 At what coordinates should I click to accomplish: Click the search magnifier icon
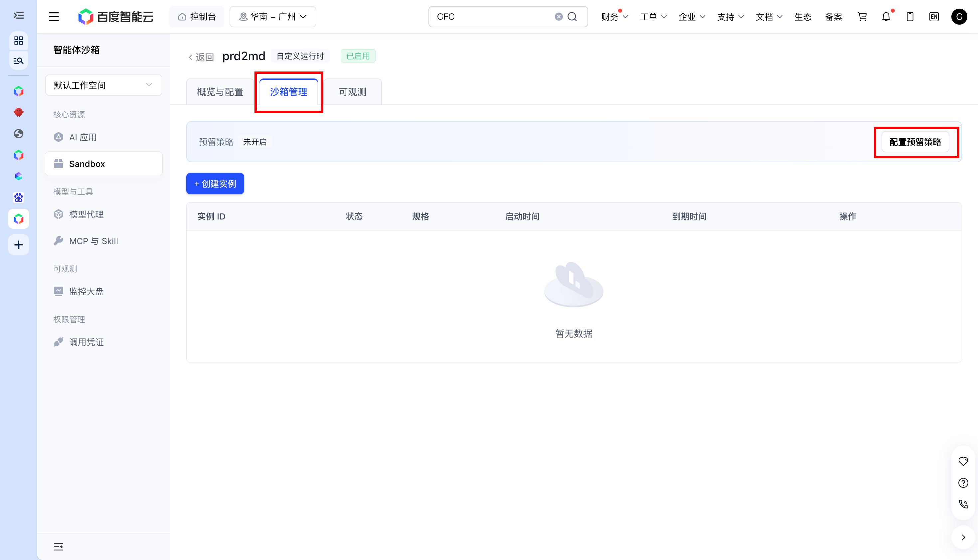572,17
